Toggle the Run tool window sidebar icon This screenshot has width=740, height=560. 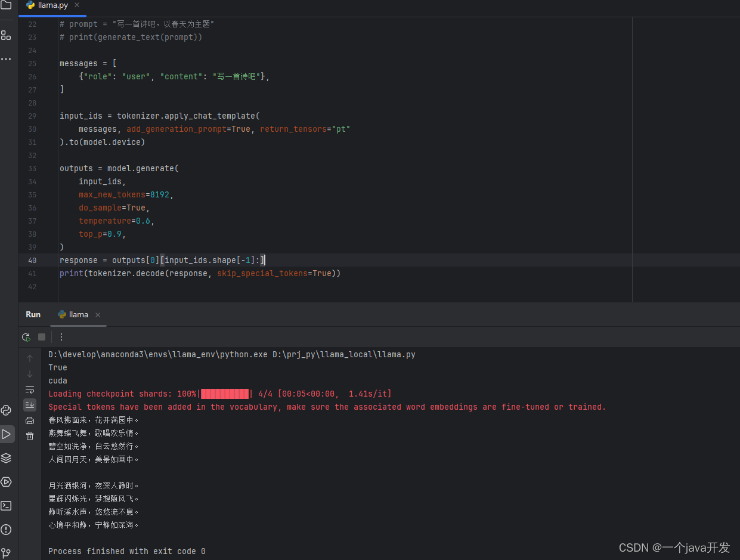[x=6, y=434]
